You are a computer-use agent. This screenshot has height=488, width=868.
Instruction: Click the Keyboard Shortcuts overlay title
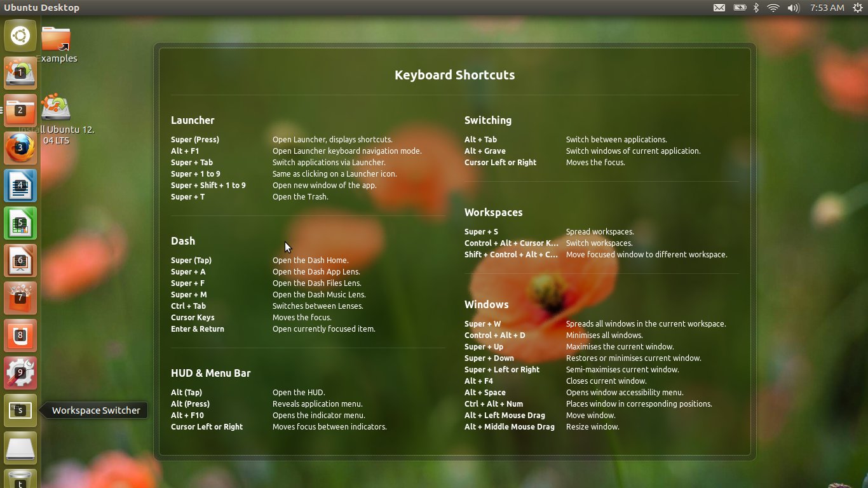[x=455, y=75]
